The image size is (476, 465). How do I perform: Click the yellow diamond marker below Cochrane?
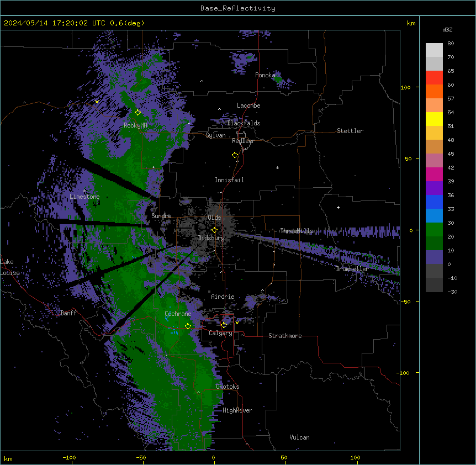tap(188, 326)
